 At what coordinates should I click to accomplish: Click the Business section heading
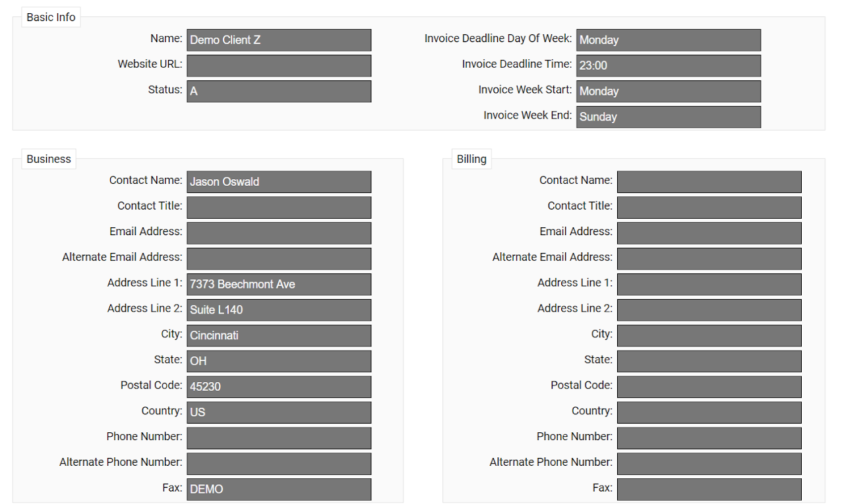pos(49,159)
